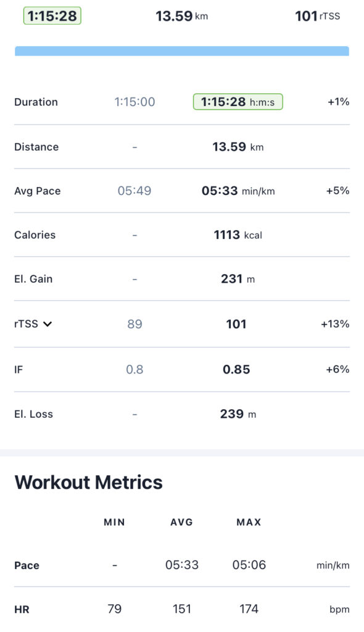
Task: Select the El. Loss 239 m value
Action: pyautogui.click(x=238, y=414)
